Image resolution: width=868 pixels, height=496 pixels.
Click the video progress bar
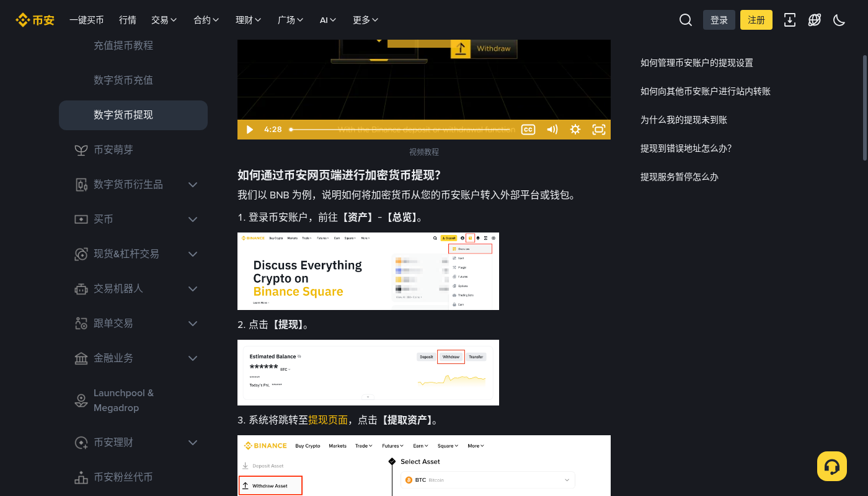402,130
